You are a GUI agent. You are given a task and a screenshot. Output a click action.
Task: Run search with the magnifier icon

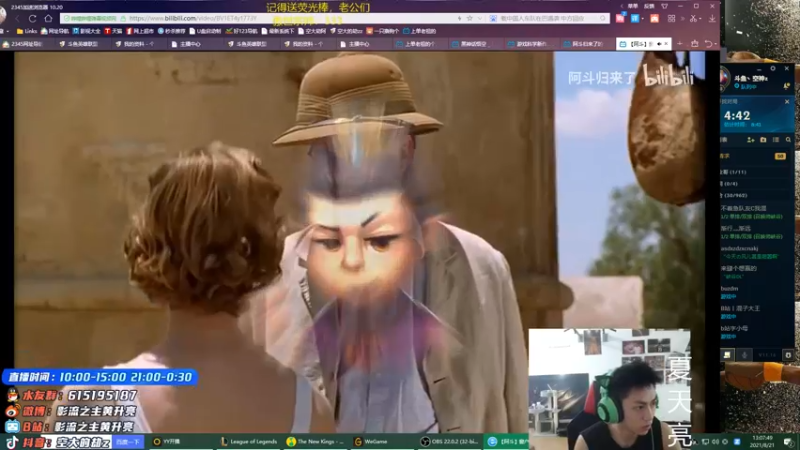[603, 18]
